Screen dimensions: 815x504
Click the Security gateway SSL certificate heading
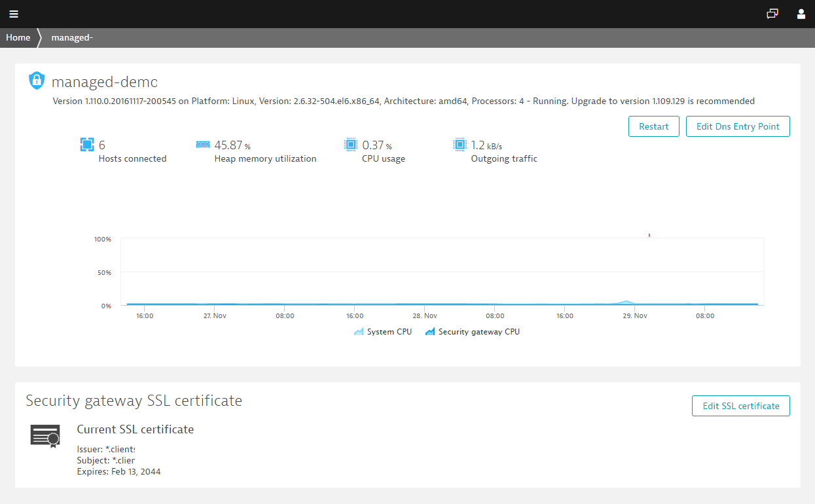tap(134, 401)
